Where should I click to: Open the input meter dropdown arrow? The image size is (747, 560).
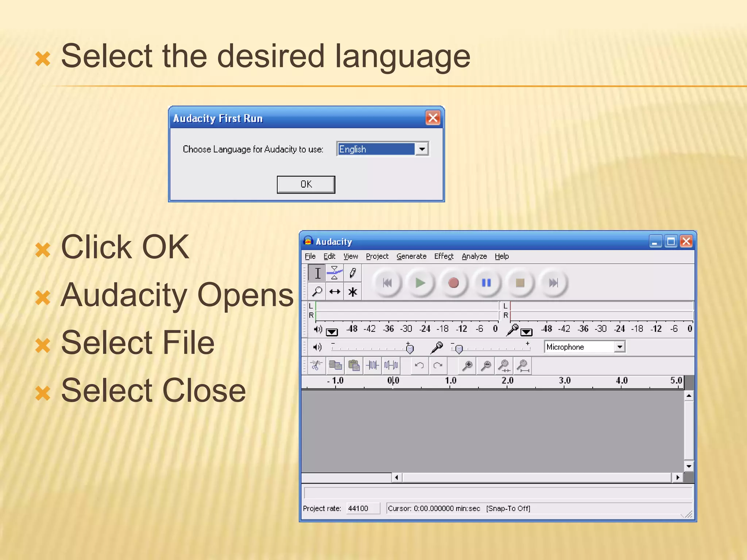(526, 332)
